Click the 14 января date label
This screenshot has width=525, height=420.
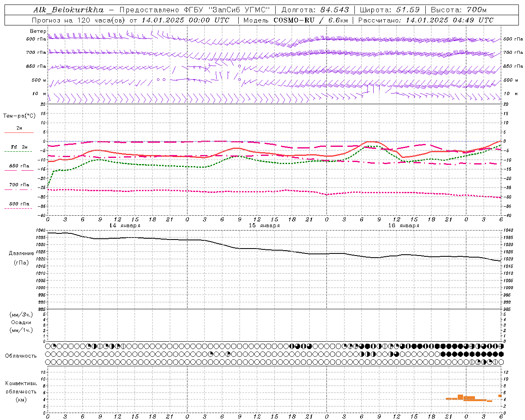[125, 226]
